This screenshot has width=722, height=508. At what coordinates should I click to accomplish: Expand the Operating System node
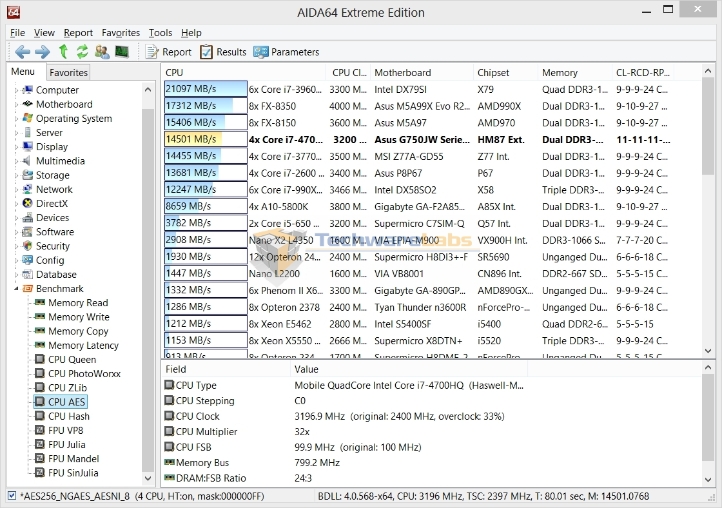point(16,119)
